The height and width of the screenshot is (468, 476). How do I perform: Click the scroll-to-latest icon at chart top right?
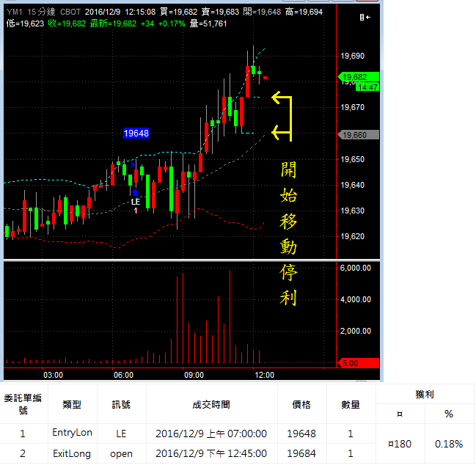click(365, 18)
